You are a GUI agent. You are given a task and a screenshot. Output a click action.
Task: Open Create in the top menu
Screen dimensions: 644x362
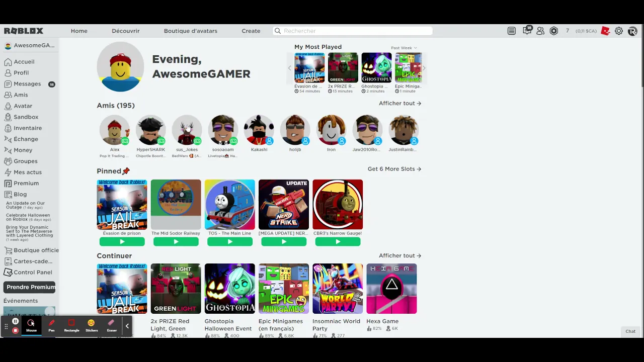[x=251, y=31]
